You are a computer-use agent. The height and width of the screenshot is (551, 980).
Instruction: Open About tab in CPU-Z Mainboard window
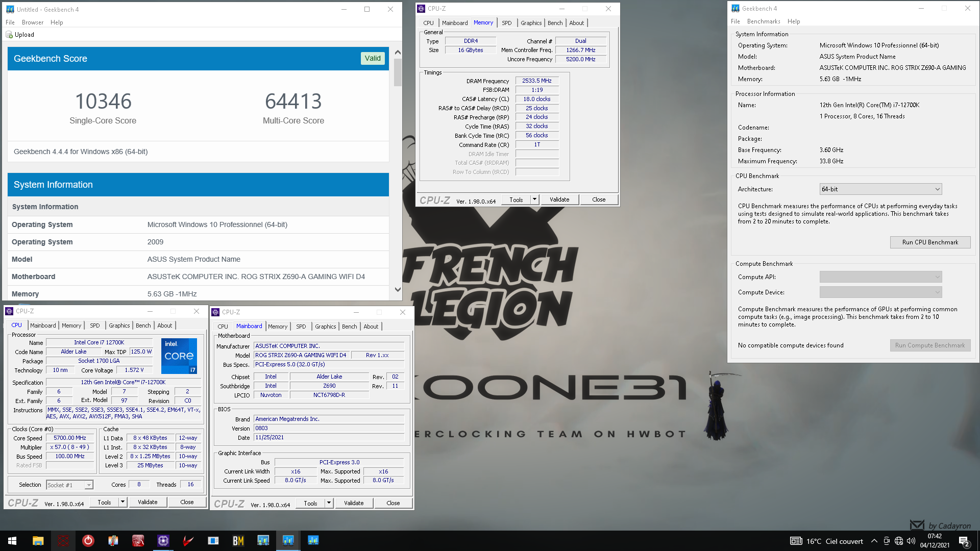point(371,327)
